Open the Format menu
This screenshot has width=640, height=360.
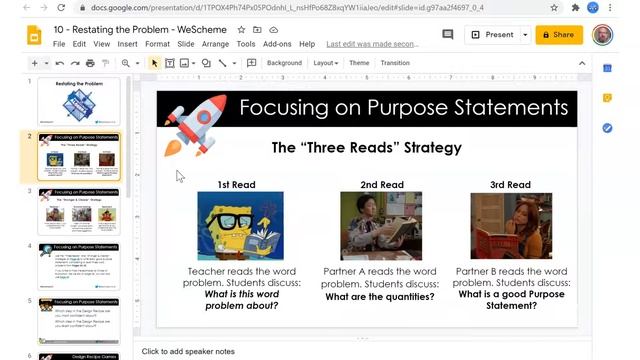coord(157,44)
